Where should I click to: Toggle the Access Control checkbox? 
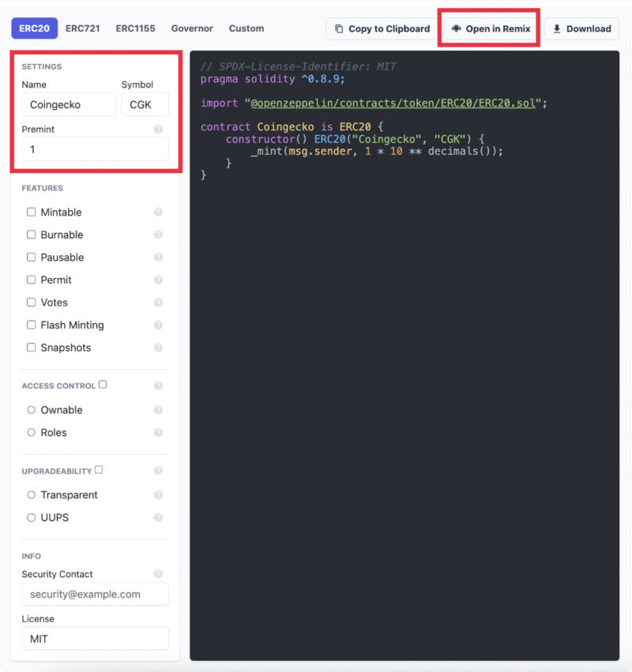coord(103,385)
